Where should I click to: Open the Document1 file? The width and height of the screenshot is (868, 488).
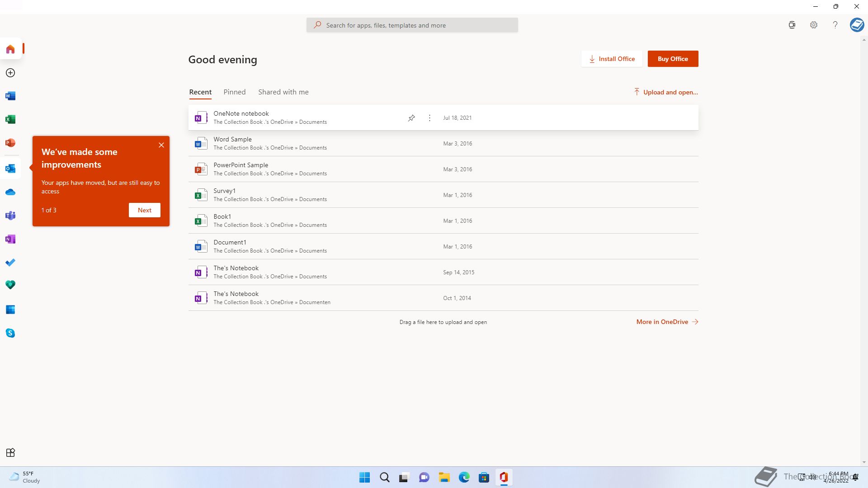click(x=443, y=247)
